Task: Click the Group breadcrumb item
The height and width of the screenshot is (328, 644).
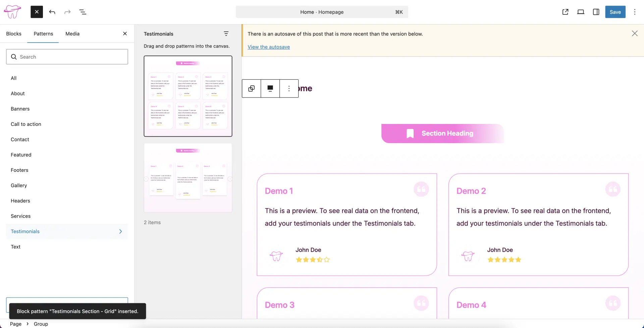Action: pos(41,324)
